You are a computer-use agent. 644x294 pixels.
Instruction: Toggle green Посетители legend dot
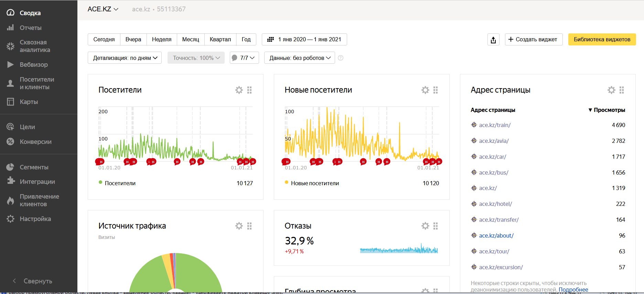[100, 182]
